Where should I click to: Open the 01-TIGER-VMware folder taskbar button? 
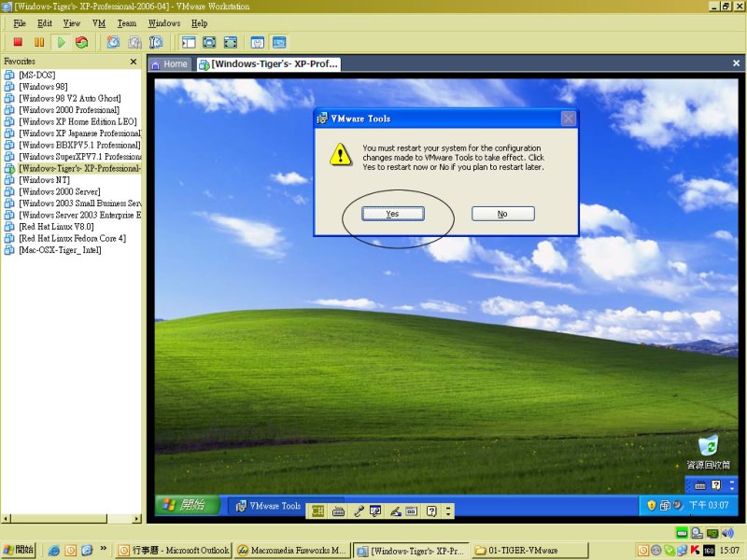(530, 551)
